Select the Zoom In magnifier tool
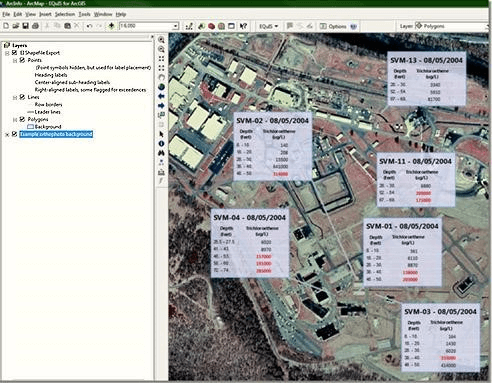 click(x=161, y=40)
